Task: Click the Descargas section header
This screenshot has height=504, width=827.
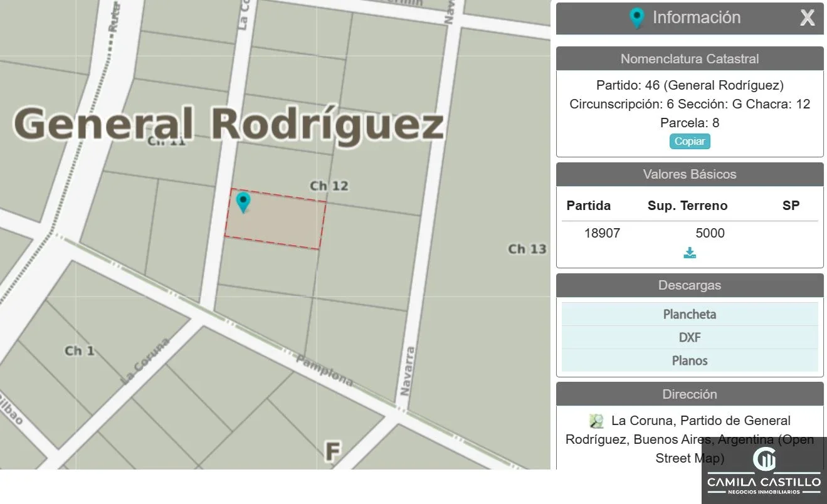Action: click(x=690, y=285)
